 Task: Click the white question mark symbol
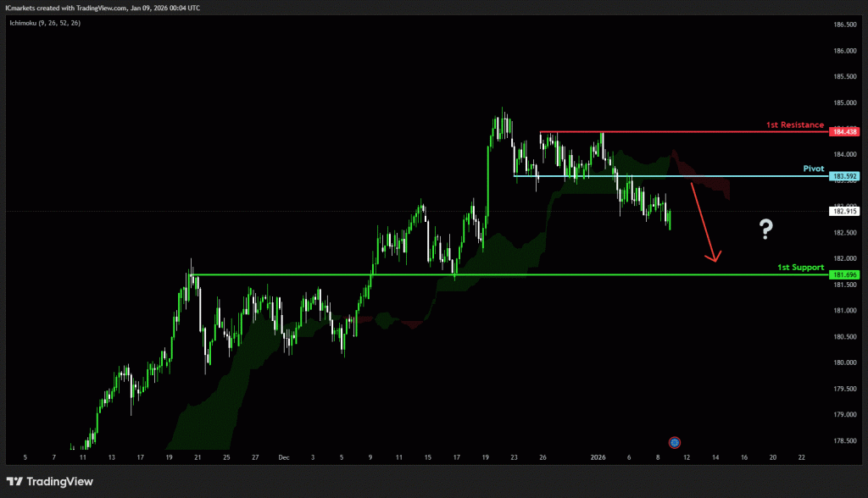(765, 227)
